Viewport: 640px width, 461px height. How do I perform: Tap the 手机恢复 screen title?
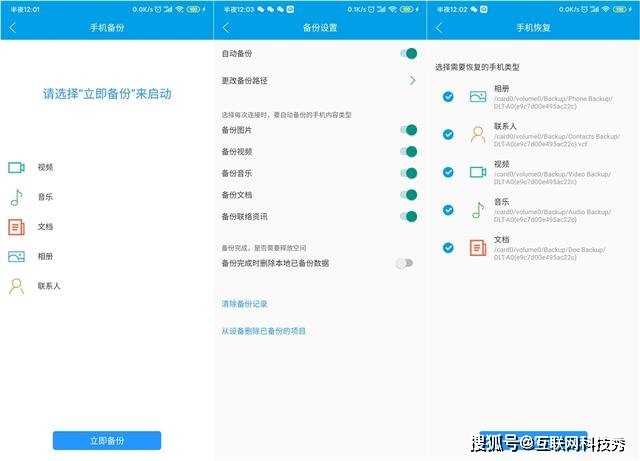tap(533, 28)
